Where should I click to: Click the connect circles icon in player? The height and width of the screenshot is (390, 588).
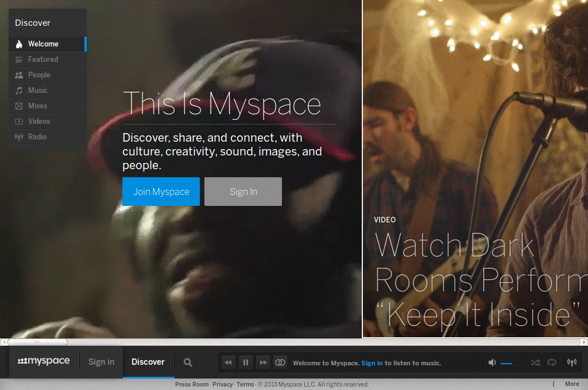click(280, 362)
